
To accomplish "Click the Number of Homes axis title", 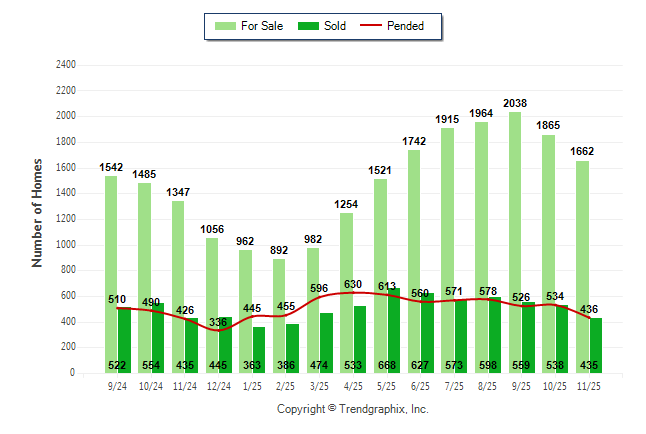I will (38, 212).
